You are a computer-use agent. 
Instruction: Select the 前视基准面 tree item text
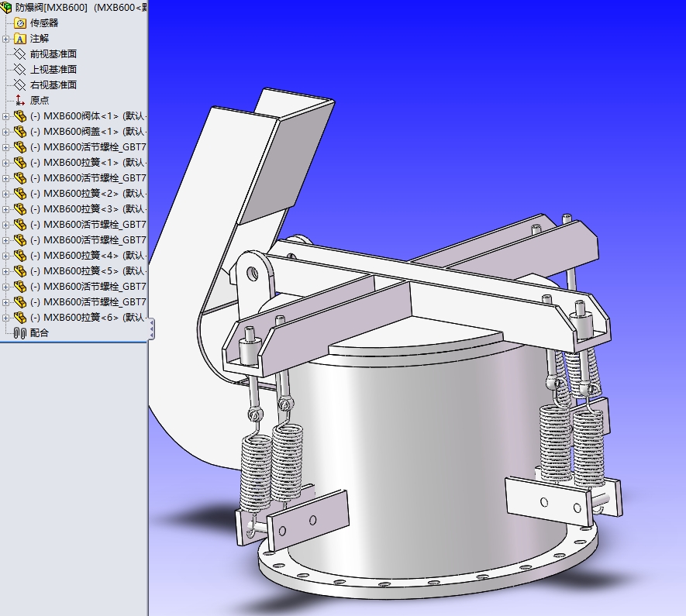53,54
